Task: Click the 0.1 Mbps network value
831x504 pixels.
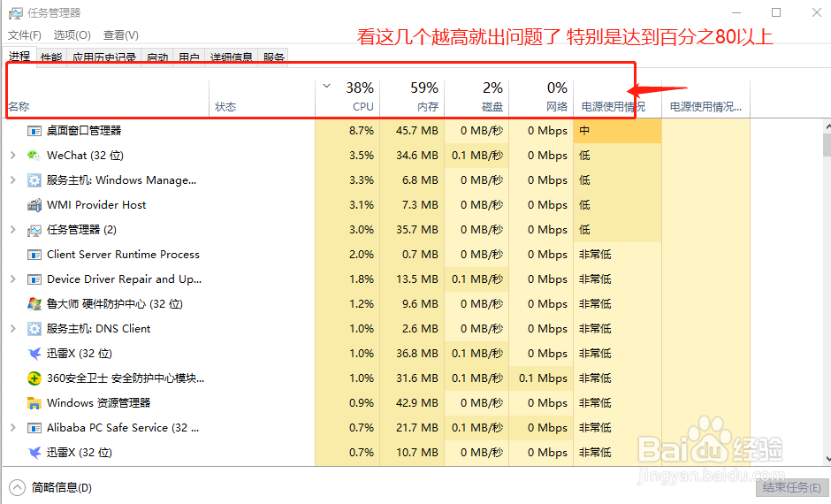Action: coord(543,378)
